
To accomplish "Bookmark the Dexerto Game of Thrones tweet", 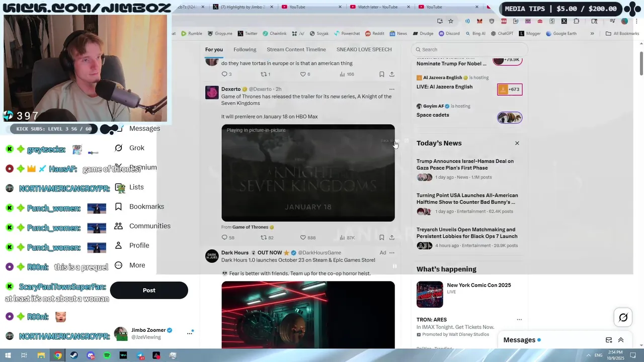I will 382,237.
